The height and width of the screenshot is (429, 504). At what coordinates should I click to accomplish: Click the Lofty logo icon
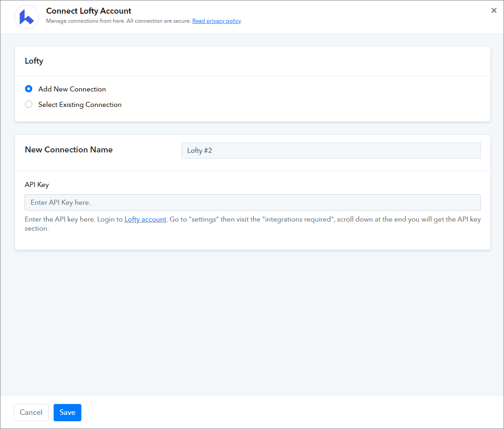click(27, 17)
